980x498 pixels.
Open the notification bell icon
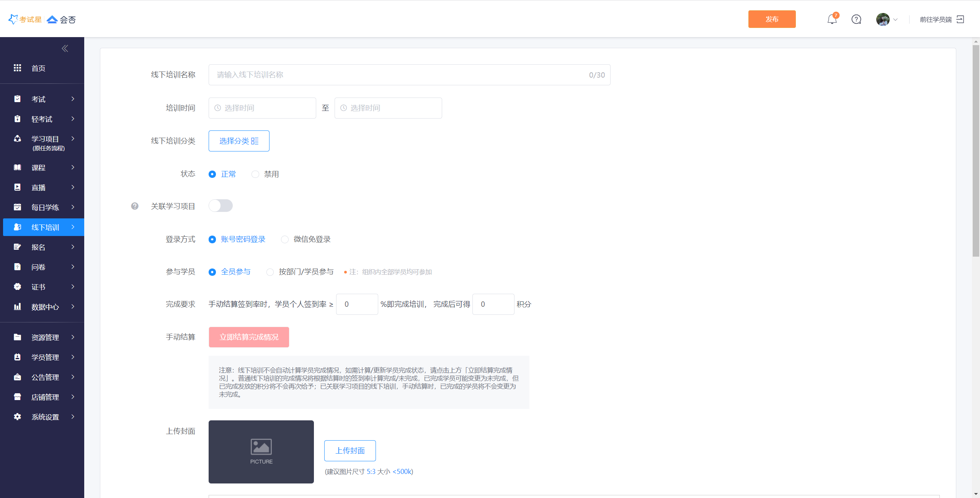click(x=832, y=19)
